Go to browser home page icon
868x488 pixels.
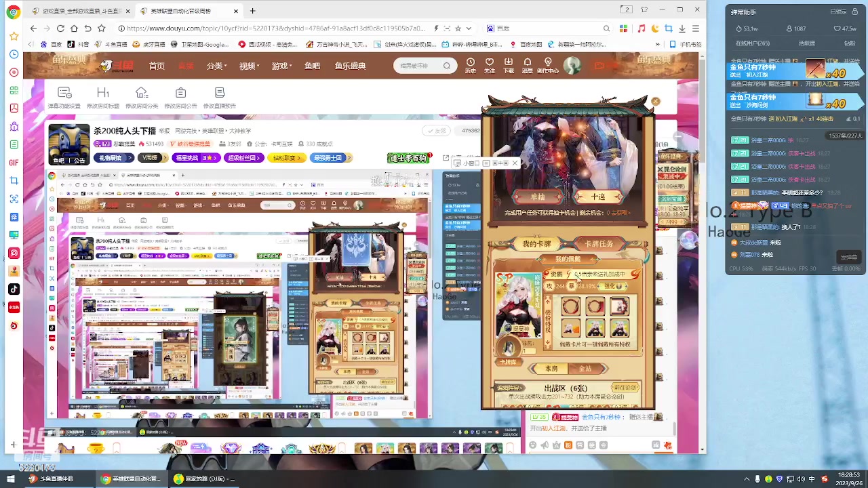coord(74,28)
